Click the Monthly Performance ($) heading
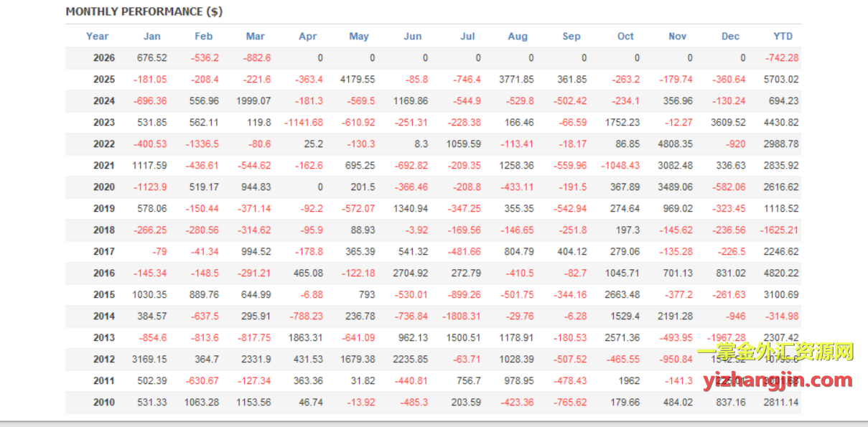The image size is (868, 427). click(x=144, y=11)
